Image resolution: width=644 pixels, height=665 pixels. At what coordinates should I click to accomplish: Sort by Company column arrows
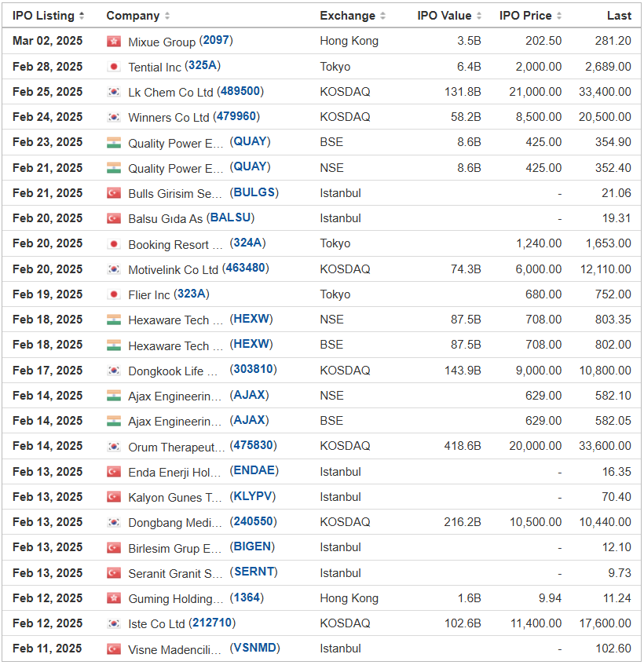167,16
